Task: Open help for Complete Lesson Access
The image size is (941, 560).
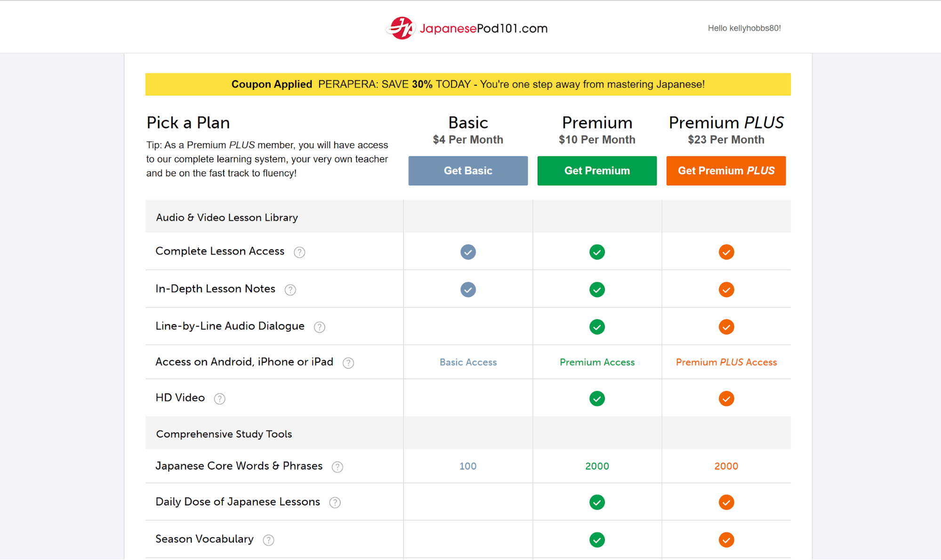Action: (299, 252)
